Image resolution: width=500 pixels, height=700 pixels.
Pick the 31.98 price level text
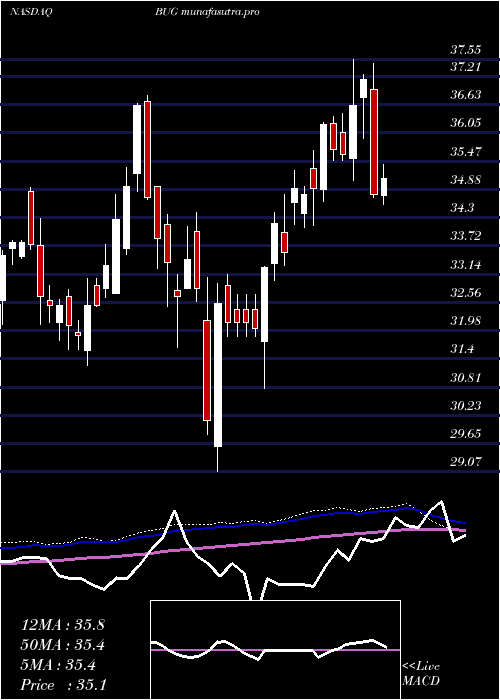pyautogui.click(x=466, y=321)
